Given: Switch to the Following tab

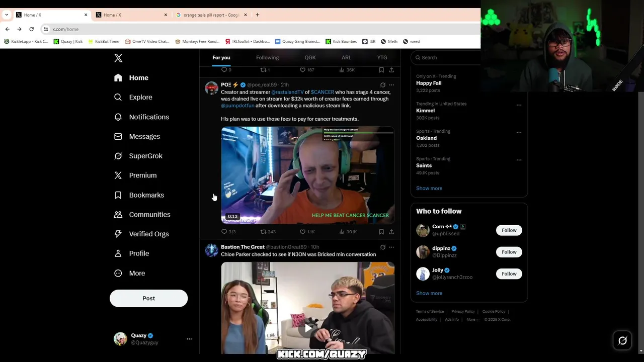Looking at the screenshot, I should 267,58.
